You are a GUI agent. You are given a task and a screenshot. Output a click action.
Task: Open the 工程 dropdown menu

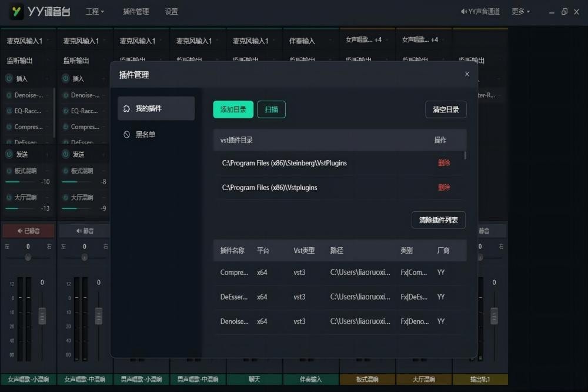95,11
